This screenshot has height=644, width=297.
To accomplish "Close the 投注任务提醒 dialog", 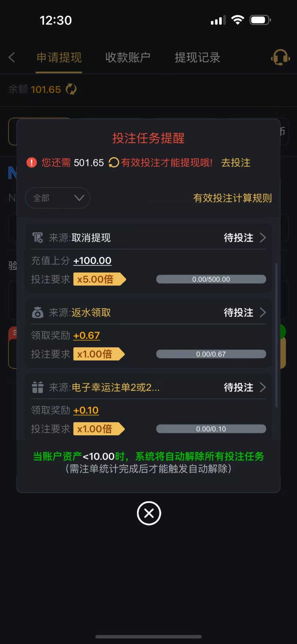I will point(149,513).
